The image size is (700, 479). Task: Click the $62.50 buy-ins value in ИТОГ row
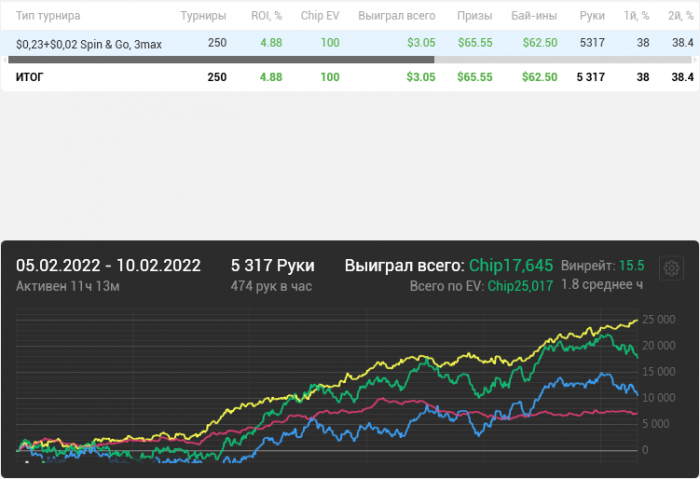coord(540,77)
